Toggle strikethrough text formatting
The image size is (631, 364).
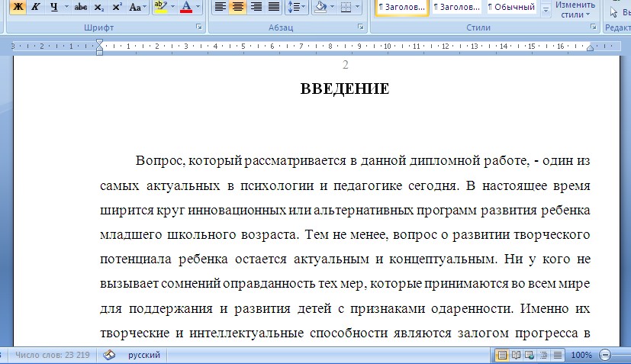click(81, 7)
